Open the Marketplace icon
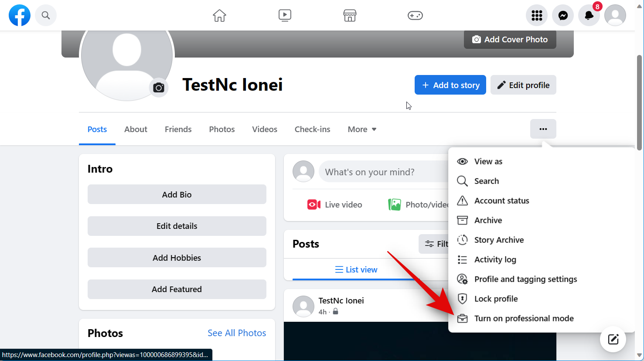The image size is (644, 361). pyautogui.click(x=350, y=16)
